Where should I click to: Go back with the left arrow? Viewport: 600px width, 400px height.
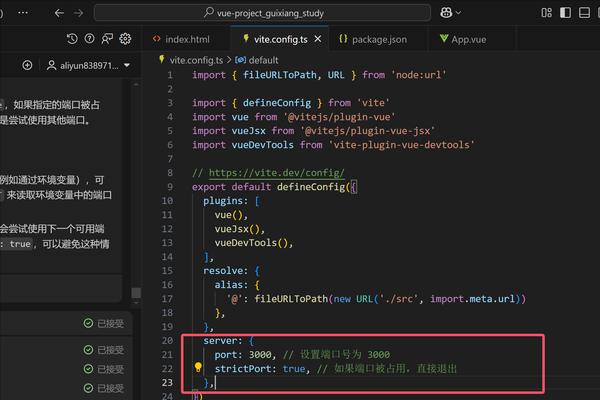tap(59, 13)
